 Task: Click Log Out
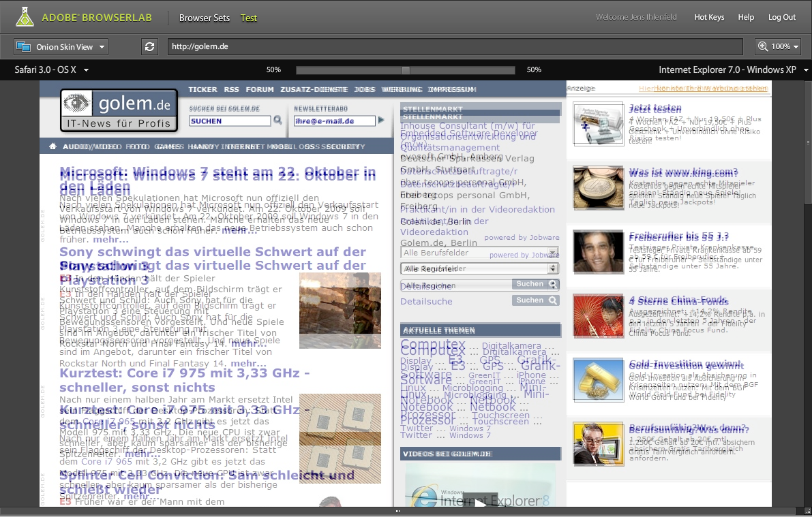pos(781,17)
